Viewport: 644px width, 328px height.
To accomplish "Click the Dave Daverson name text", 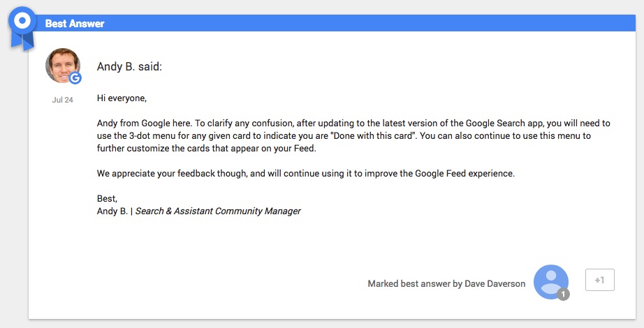I will [x=495, y=283].
